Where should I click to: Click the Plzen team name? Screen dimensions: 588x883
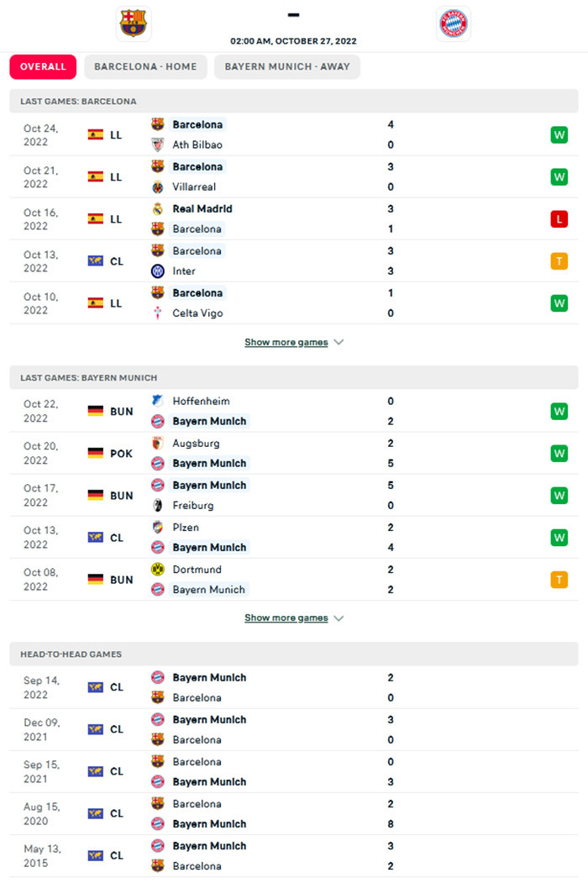click(186, 527)
